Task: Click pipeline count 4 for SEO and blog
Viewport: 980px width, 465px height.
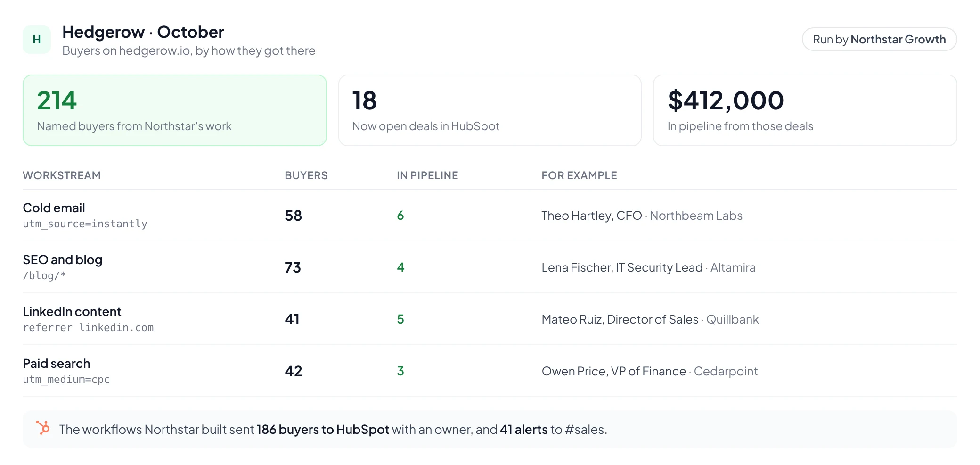Action: [400, 267]
